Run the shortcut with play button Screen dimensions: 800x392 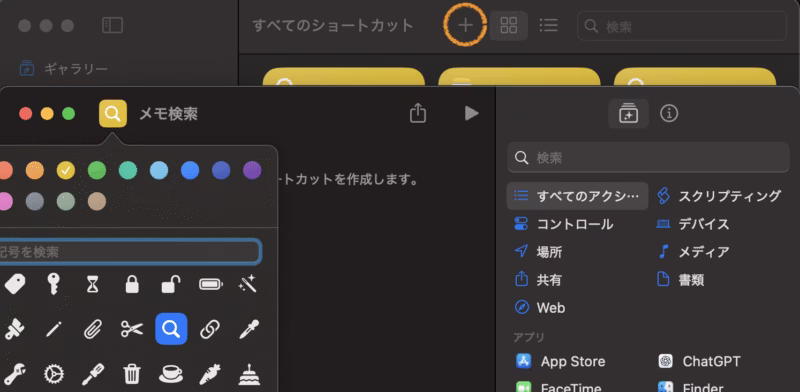click(471, 113)
